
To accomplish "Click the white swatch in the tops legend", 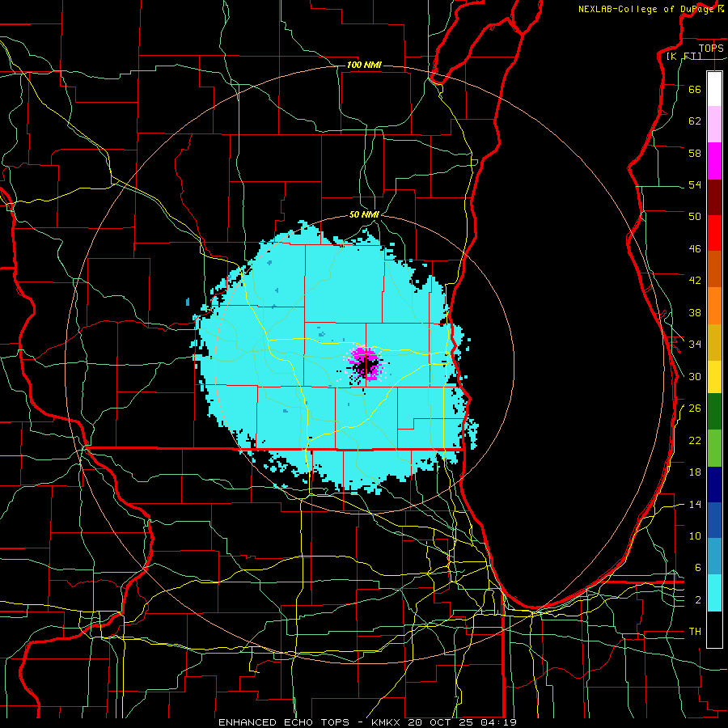I will click(714, 89).
